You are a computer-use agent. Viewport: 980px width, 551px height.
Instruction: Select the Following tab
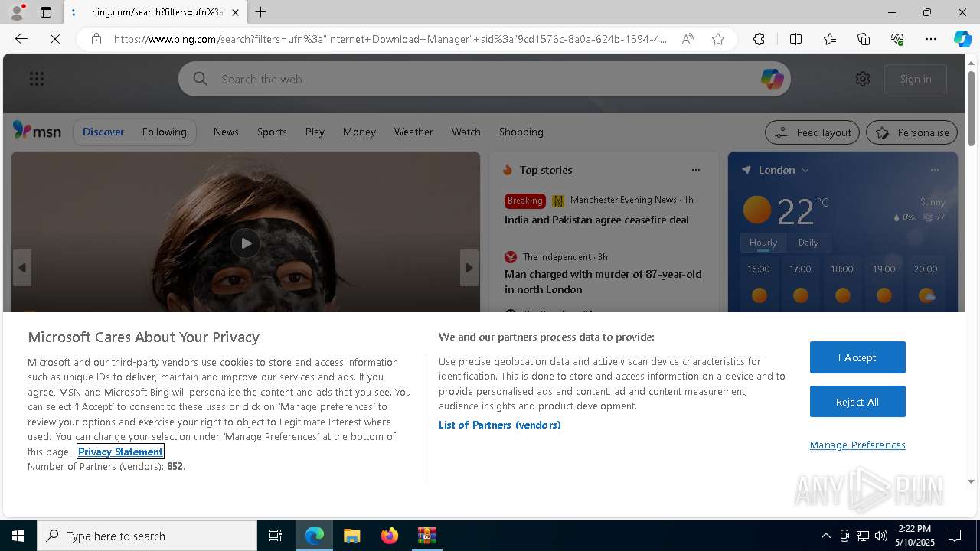tap(164, 132)
